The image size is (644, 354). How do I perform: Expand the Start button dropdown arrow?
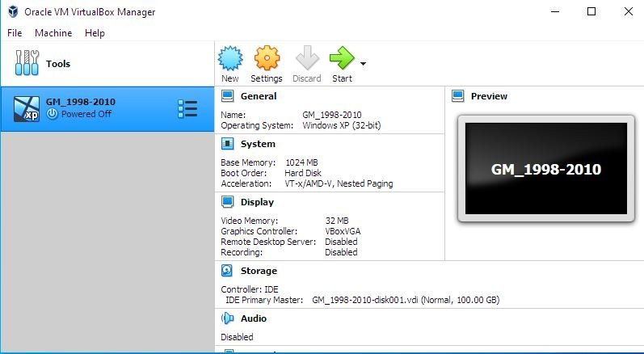(364, 64)
